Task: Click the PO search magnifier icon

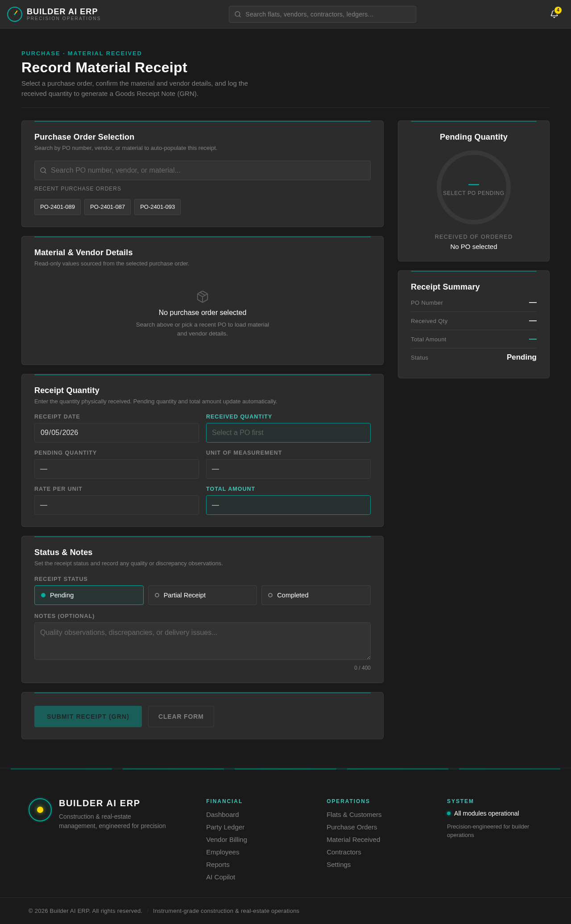Action: tap(43, 170)
